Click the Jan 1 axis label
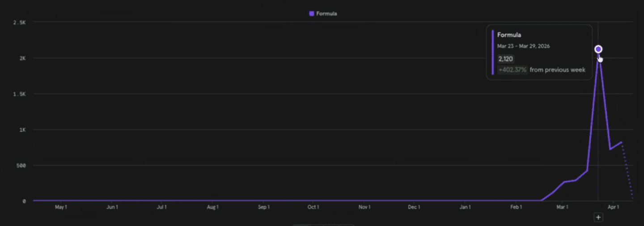The image size is (644, 226). 466,207
